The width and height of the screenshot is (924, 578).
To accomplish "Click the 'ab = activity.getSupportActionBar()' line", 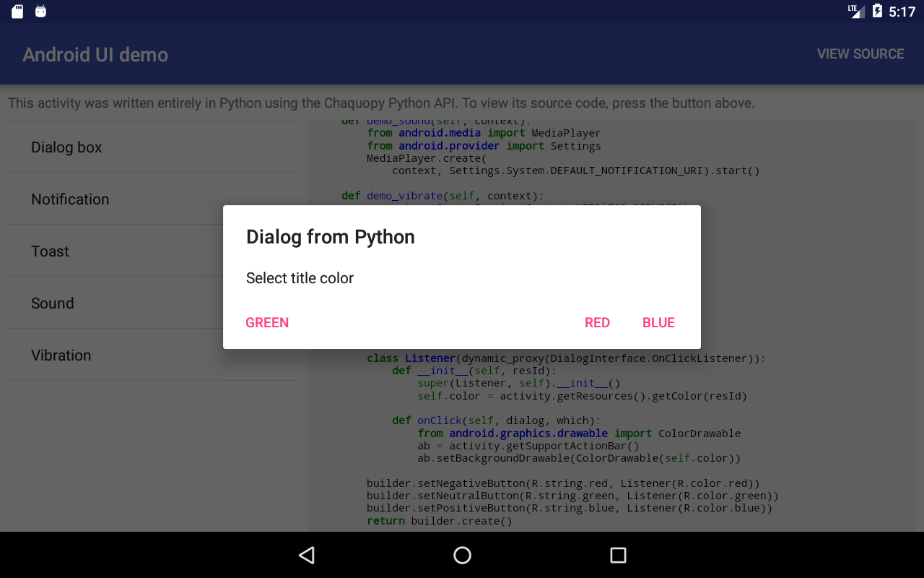I will tap(528, 446).
